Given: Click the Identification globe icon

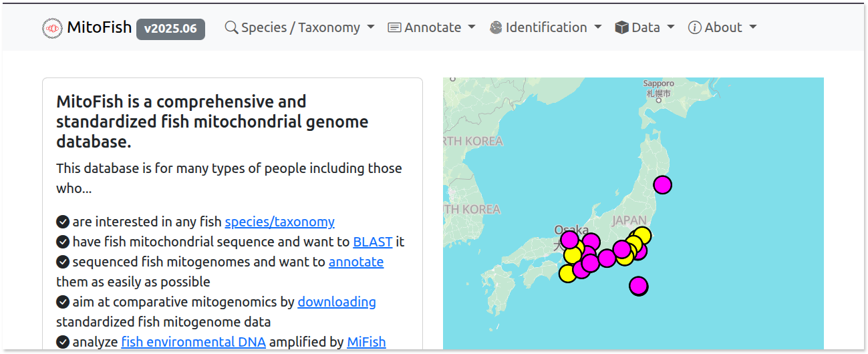Looking at the screenshot, I should pos(495,27).
